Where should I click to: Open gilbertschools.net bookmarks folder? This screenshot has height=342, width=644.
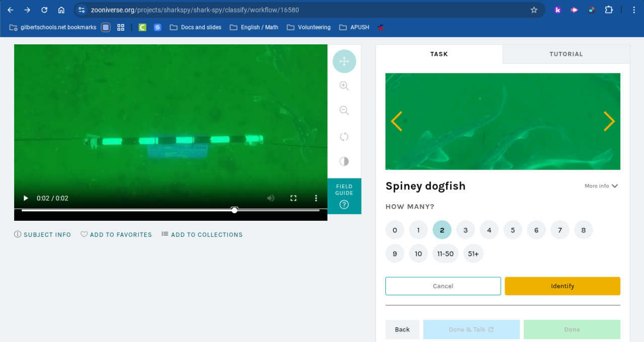click(x=53, y=27)
